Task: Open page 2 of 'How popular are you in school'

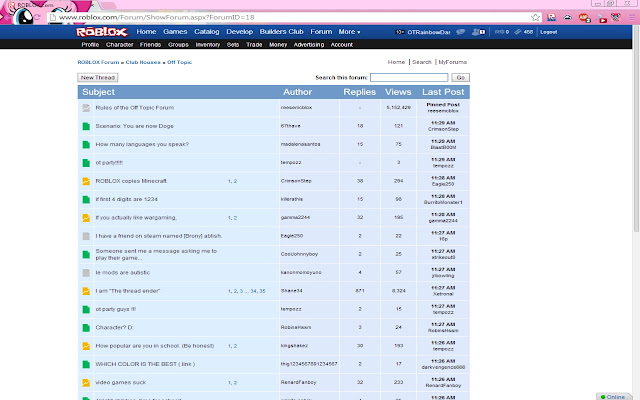Action: [235, 346]
